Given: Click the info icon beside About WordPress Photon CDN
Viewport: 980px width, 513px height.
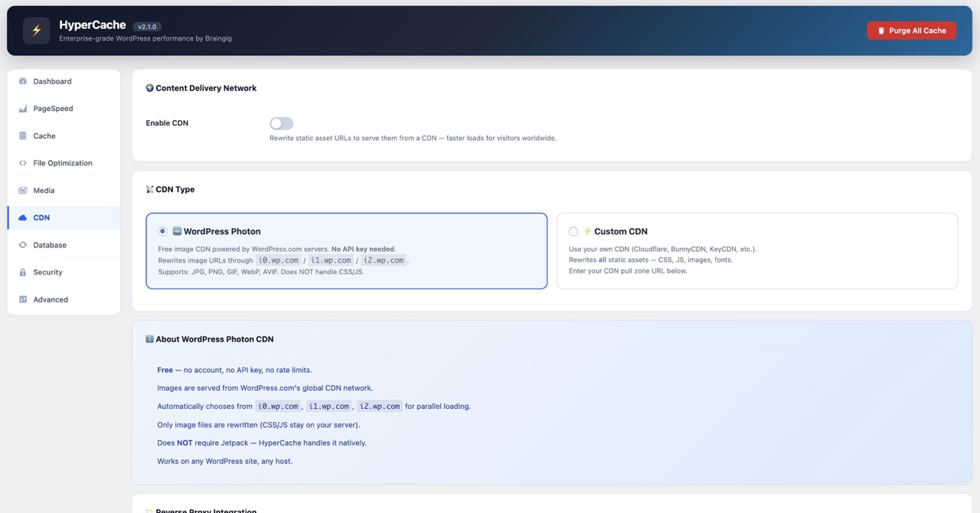Looking at the screenshot, I should [150, 339].
